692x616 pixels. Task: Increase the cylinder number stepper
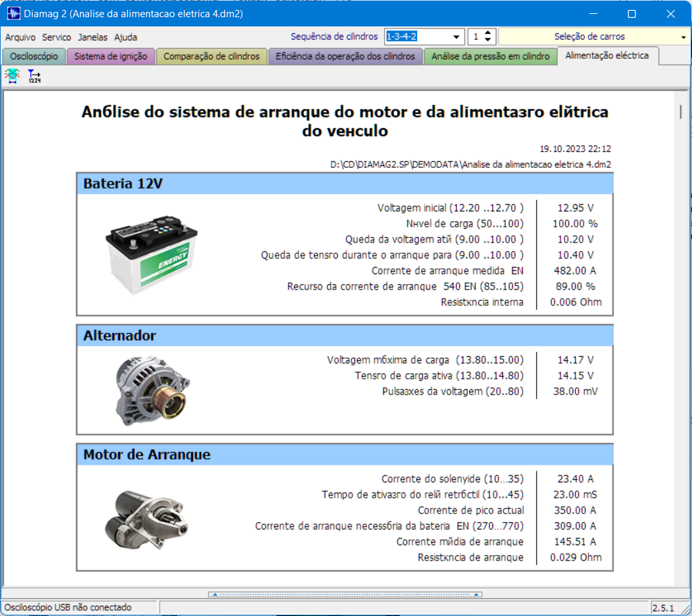488,33
